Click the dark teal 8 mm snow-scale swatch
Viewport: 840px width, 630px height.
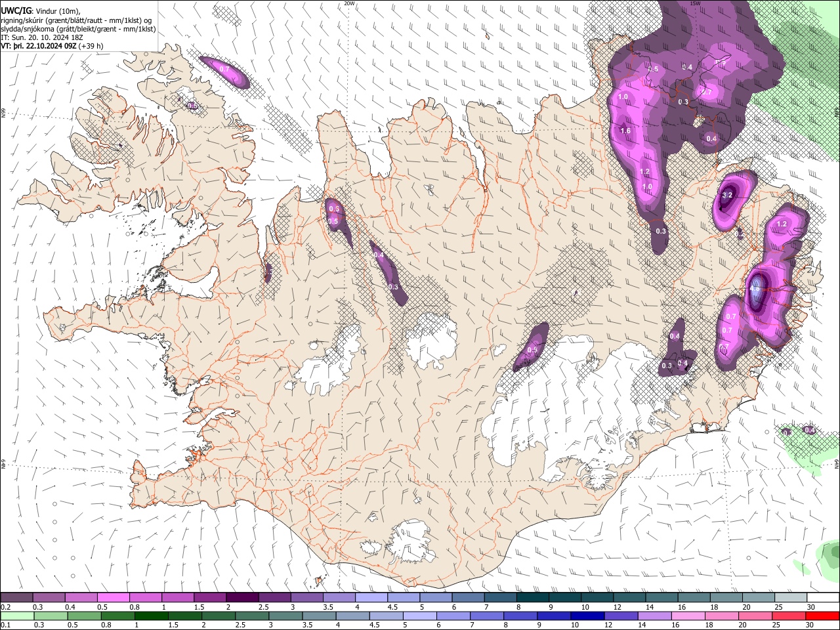click(x=532, y=598)
